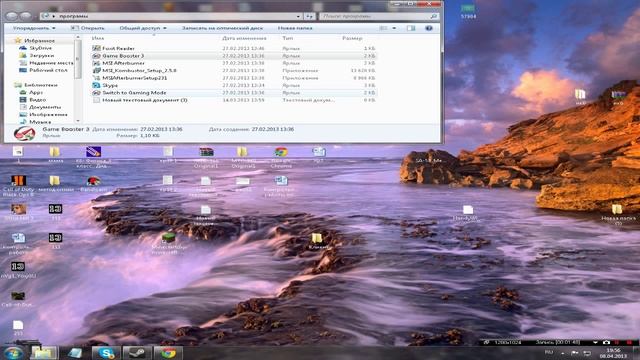Click the camera icon in the recording bar
The width and height of the screenshot is (640, 360).
[x=606, y=342]
